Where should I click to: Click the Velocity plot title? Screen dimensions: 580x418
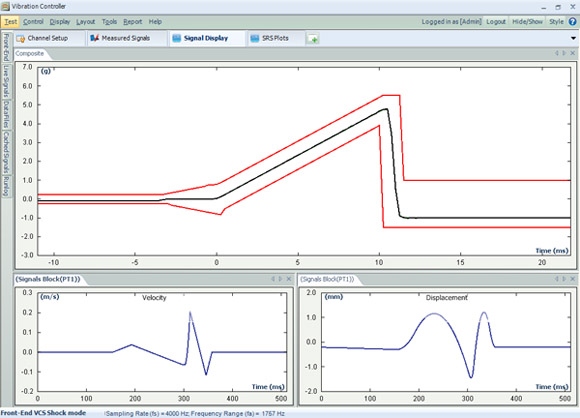click(154, 298)
